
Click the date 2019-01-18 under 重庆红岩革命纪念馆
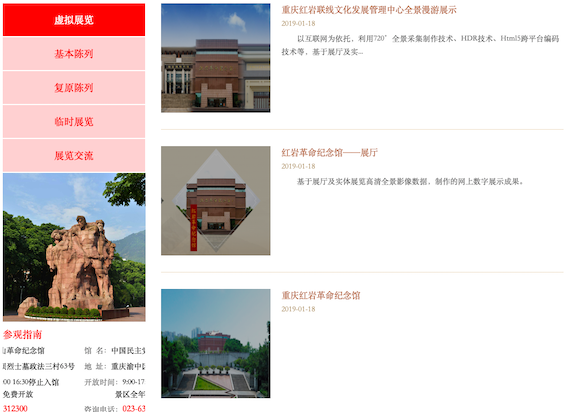298,309
